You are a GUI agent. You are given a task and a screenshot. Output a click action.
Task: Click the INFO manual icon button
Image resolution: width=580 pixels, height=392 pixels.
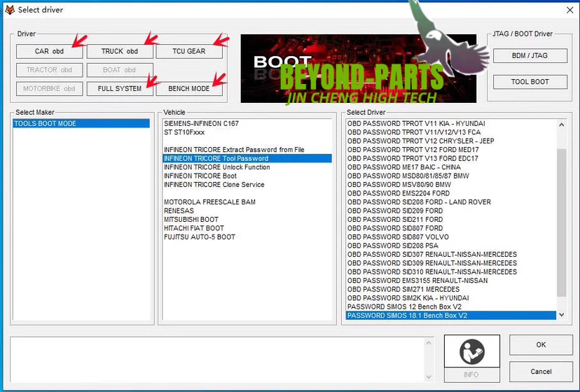(471, 358)
